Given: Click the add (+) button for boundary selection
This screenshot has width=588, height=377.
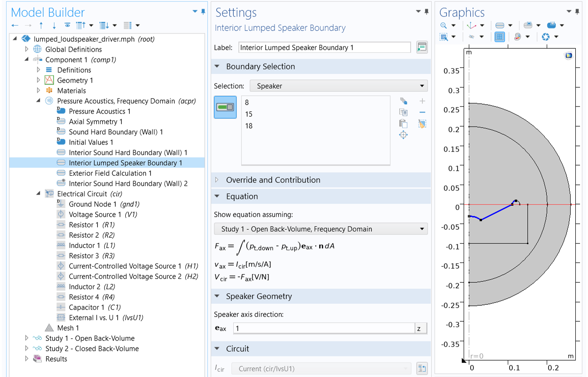Looking at the screenshot, I should point(422,101).
